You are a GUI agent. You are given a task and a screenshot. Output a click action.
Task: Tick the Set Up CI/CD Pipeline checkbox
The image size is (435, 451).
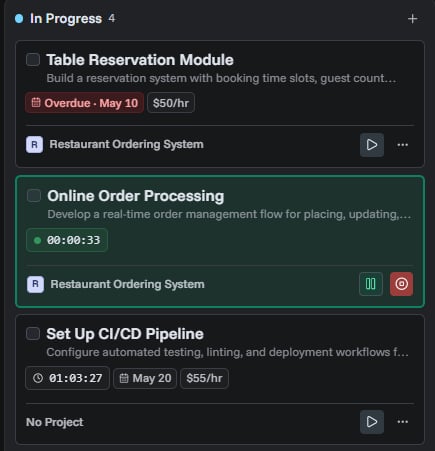coord(33,334)
